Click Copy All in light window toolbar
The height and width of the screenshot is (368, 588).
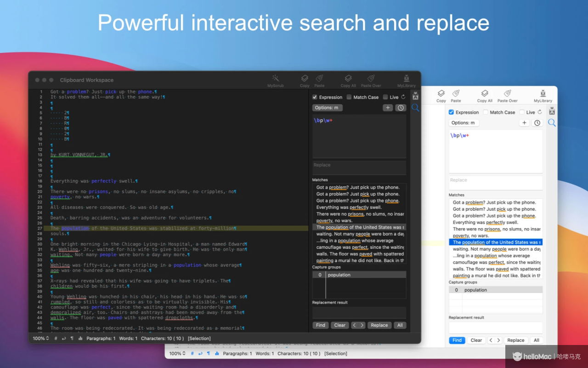(x=485, y=96)
